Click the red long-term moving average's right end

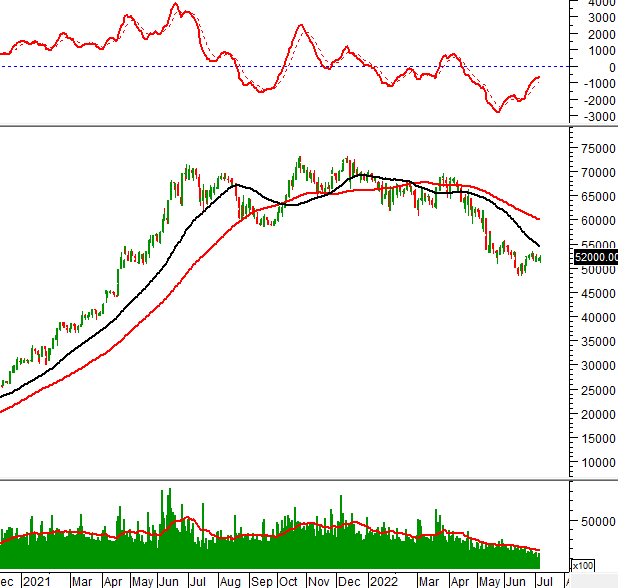[x=539, y=218]
